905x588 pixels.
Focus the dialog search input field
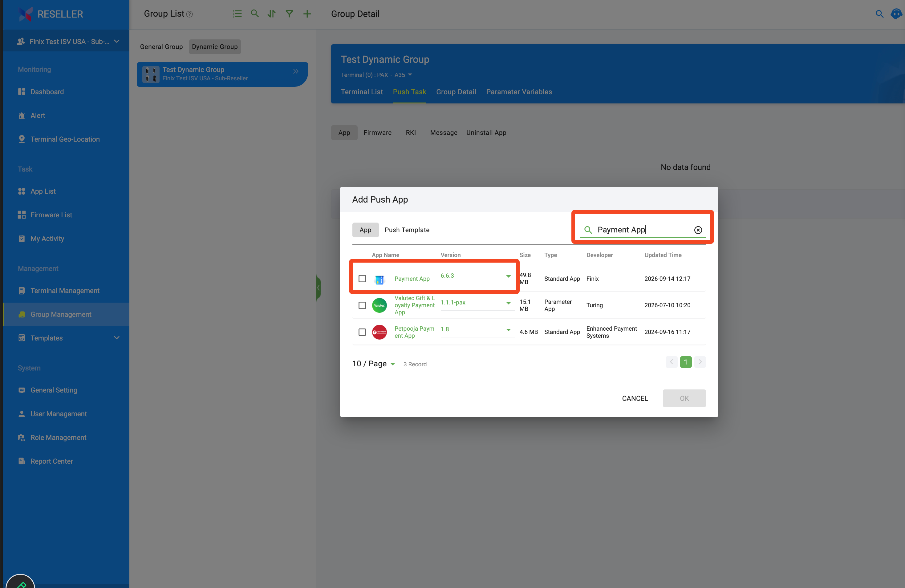(643, 230)
